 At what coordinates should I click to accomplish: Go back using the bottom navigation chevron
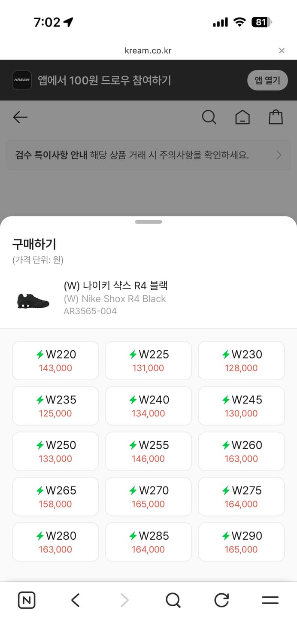coord(75,600)
